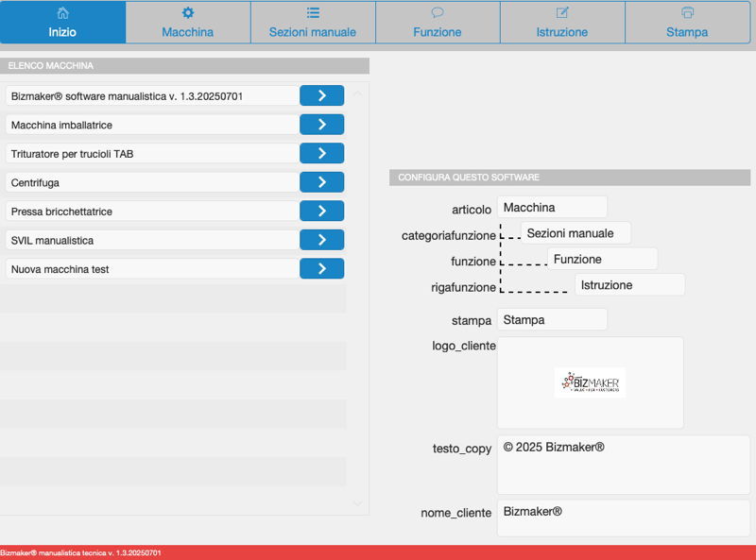Viewport: 756px width, 560px height.
Task: Select the SVIL manualistica row
Action: coord(152,241)
